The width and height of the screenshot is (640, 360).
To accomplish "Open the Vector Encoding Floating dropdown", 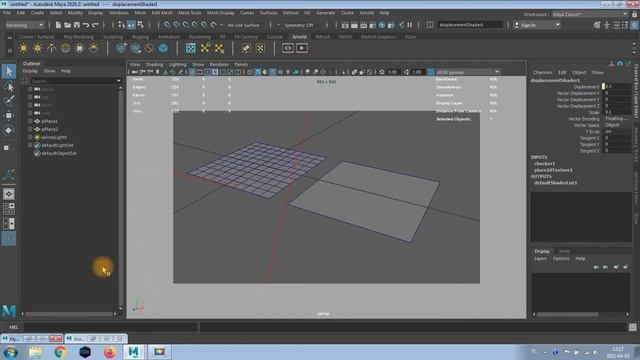I will (x=617, y=118).
